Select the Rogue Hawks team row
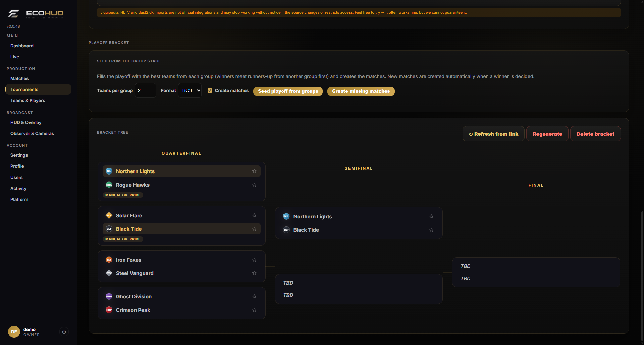The height and width of the screenshot is (345, 644). coord(181,185)
